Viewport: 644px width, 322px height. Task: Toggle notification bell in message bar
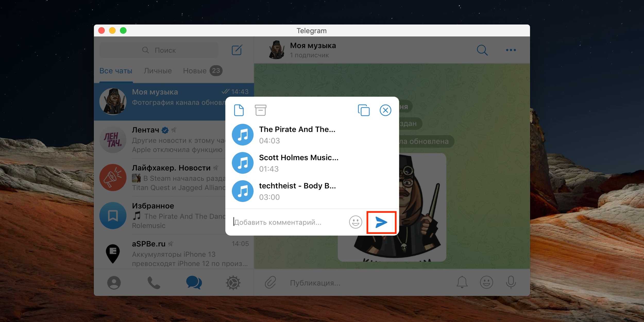click(x=462, y=282)
